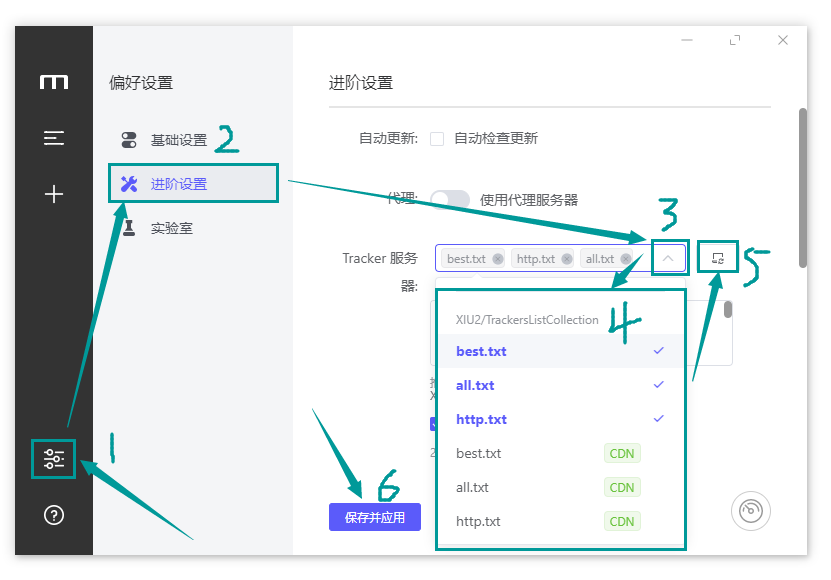Open the task list menu icon

tap(54, 138)
